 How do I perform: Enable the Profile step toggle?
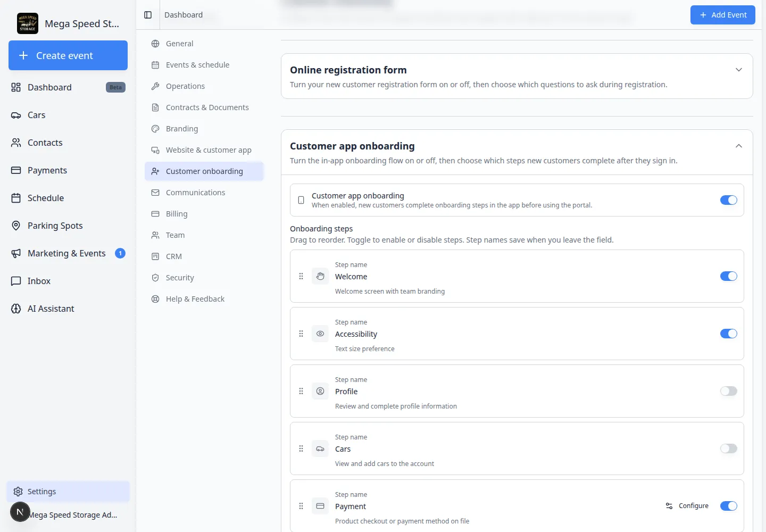(729, 391)
